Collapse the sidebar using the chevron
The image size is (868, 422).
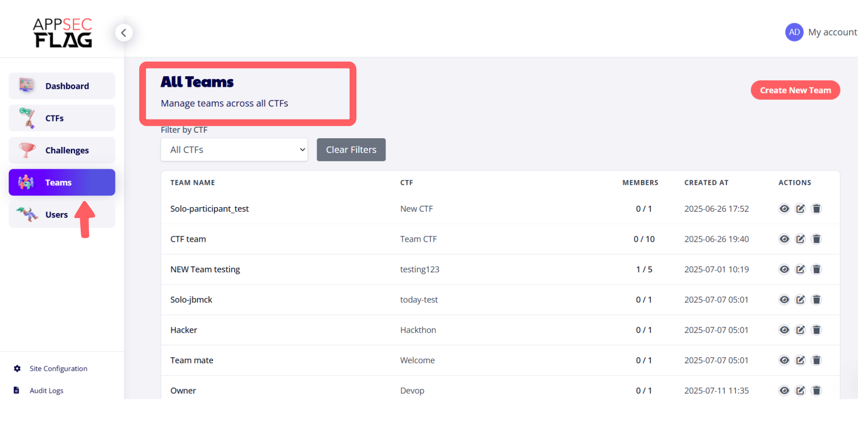[124, 32]
